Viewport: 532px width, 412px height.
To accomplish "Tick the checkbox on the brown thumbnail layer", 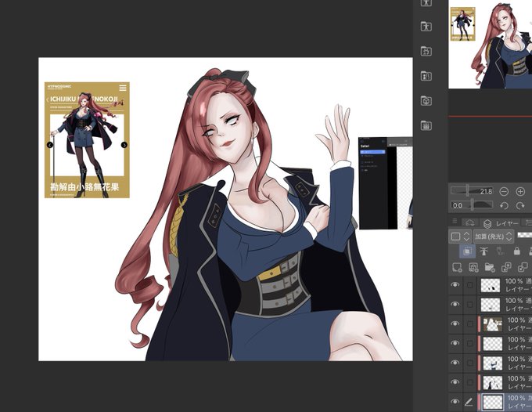I will coord(470,324).
